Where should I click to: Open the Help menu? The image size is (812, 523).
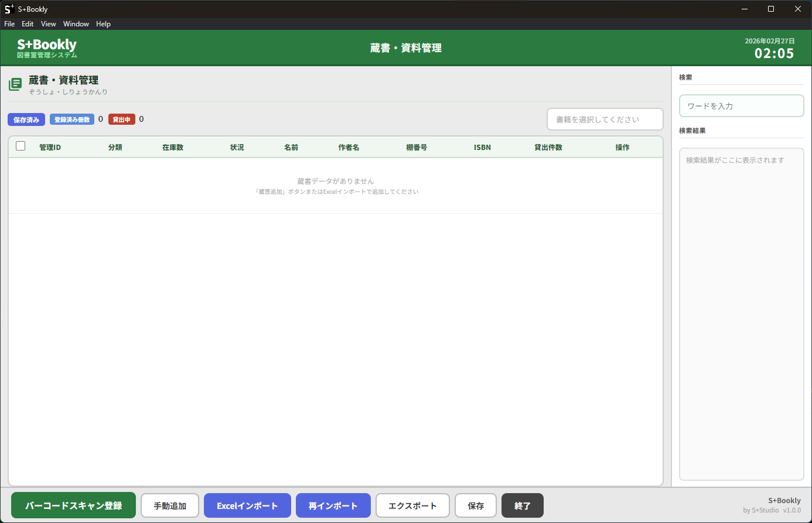click(x=103, y=24)
